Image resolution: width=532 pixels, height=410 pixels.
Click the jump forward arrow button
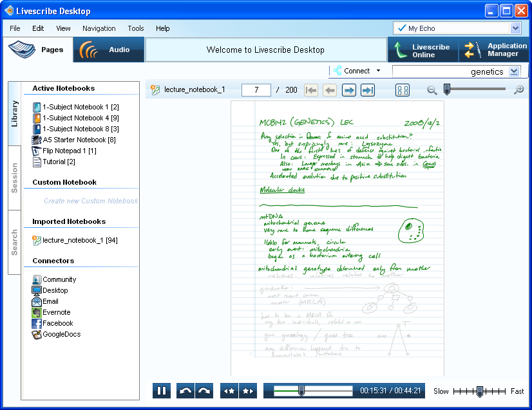pyautogui.click(x=204, y=391)
